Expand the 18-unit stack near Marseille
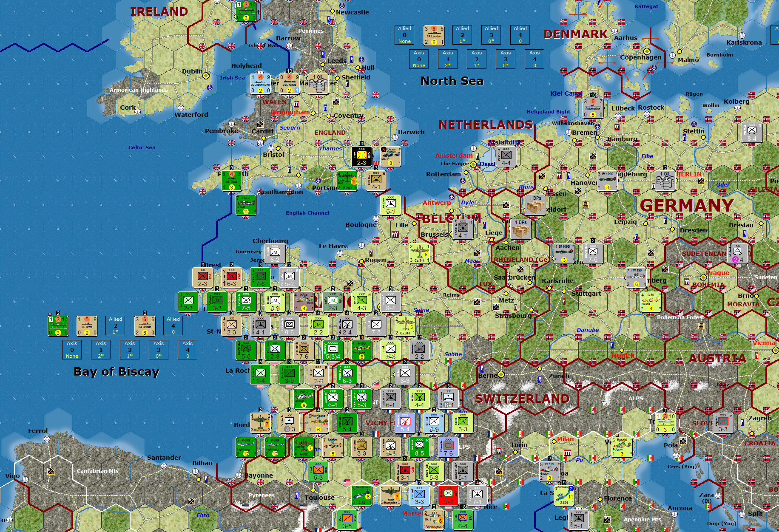This screenshot has height=532, width=779. pyautogui.click(x=463, y=507)
